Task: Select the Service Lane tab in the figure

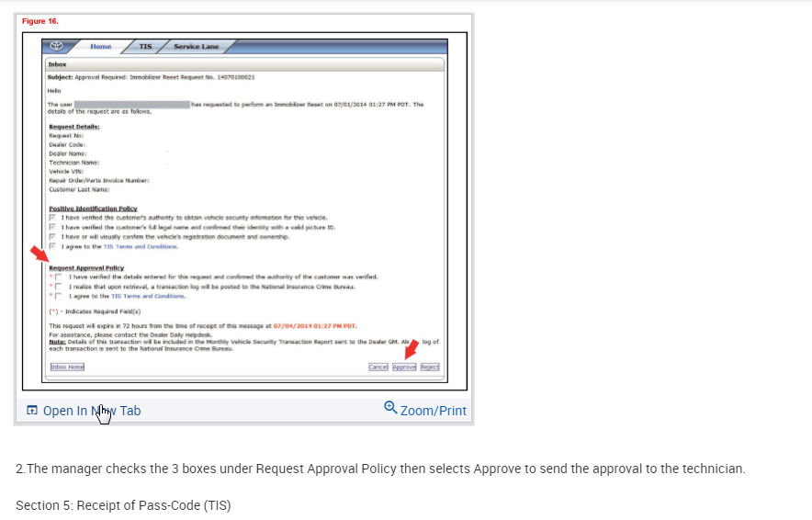Action: (197, 47)
